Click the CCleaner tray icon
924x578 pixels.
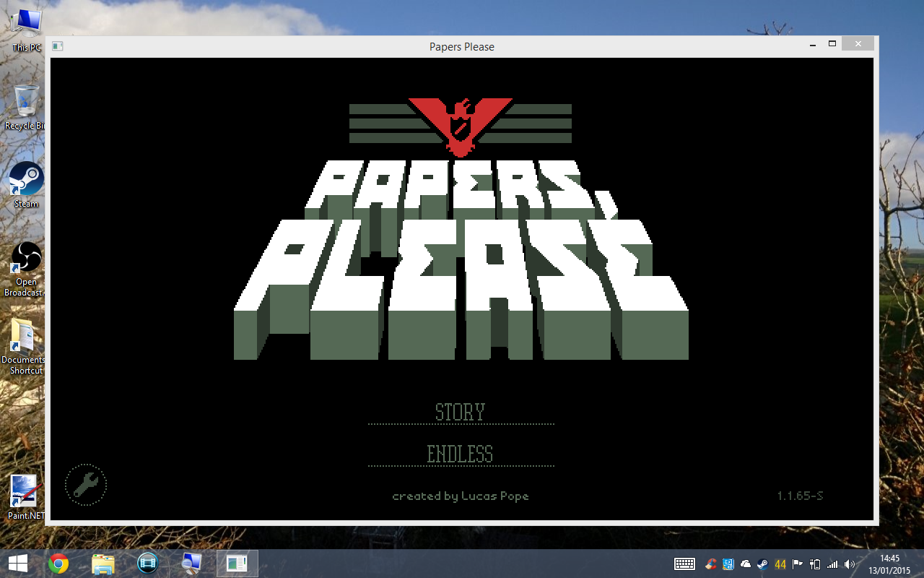click(712, 564)
